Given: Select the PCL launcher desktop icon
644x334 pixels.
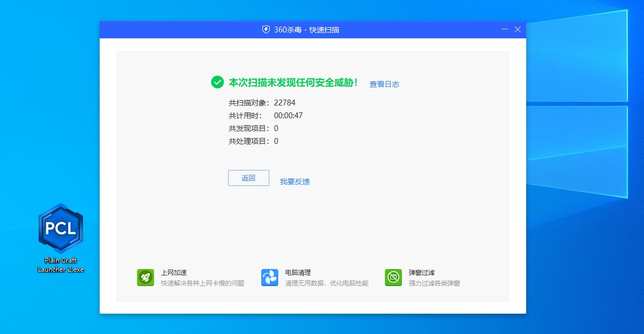Looking at the screenshot, I should (61, 228).
